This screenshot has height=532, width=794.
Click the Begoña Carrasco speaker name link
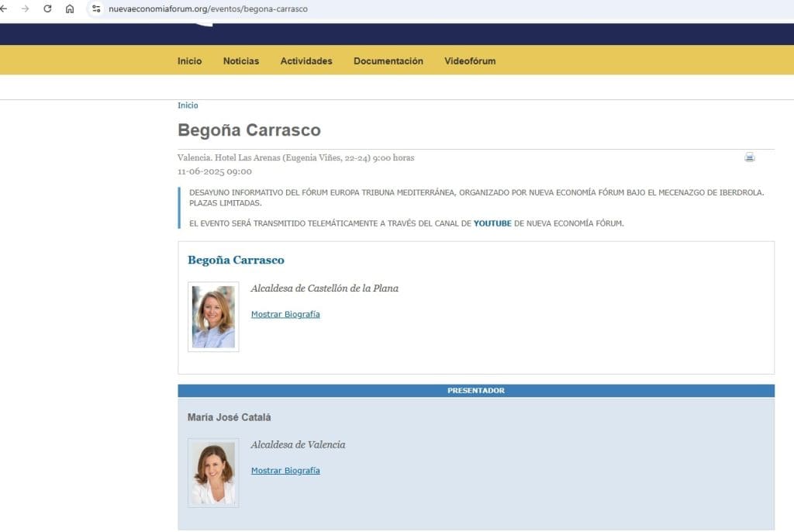pyautogui.click(x=236, y=260)
